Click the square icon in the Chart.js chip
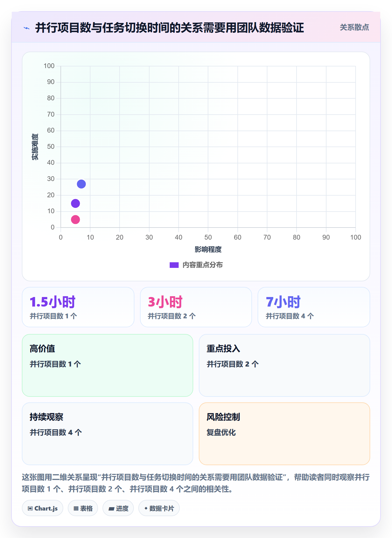The image size is (392, 538). tap(30, 508)
